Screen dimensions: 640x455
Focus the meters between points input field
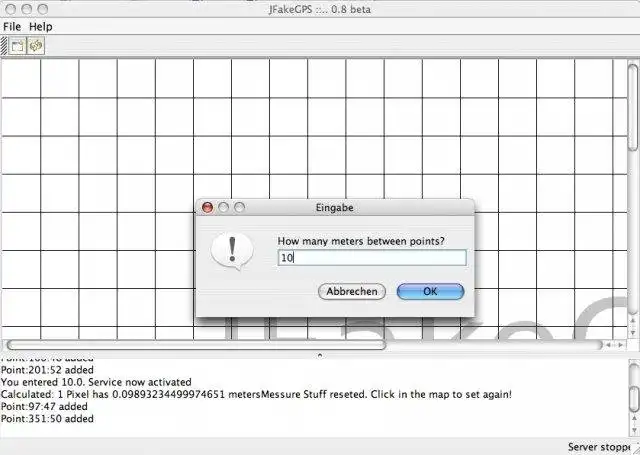pos(372,257)
